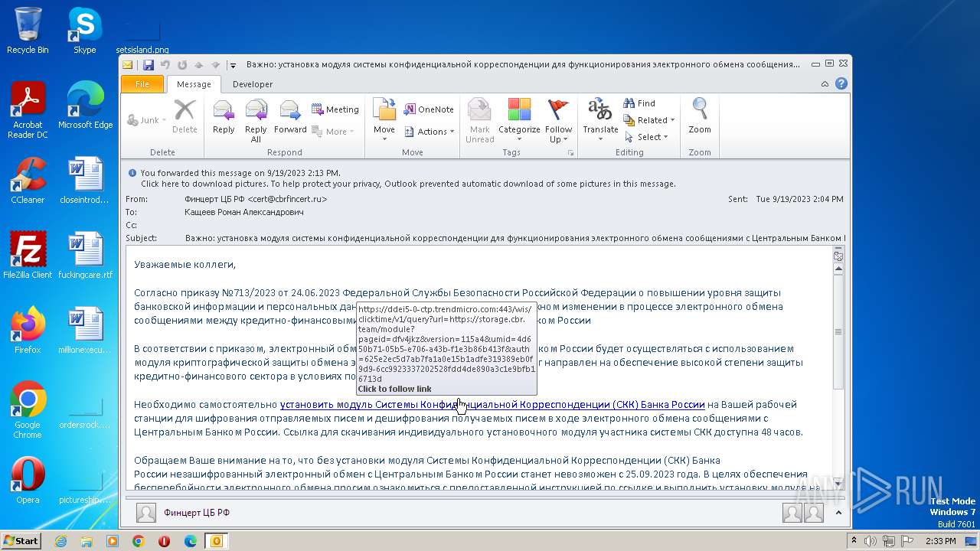Click the second contact thumbnail at right of People Pane
Screen dimensions: 980x551
pos(813,513)
